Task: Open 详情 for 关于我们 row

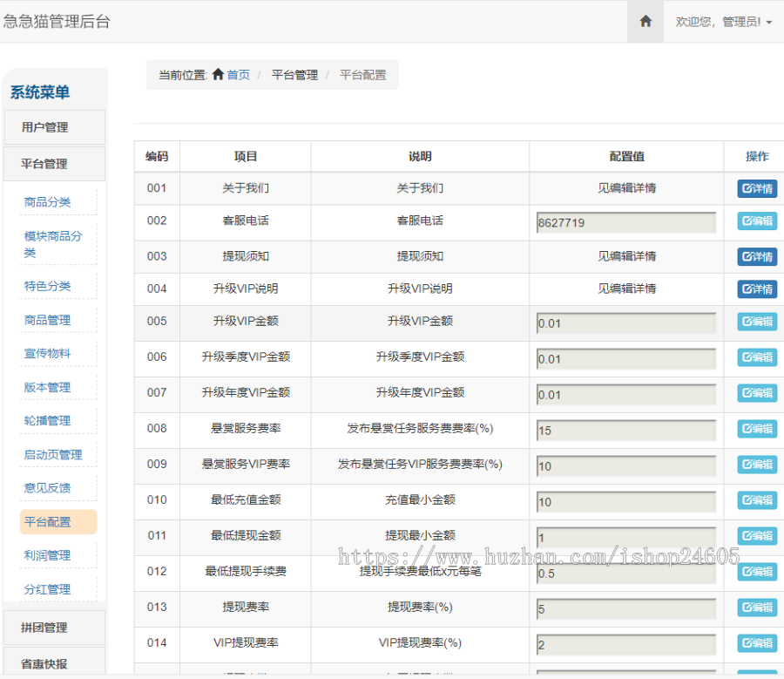Action: tap(756, 188)
